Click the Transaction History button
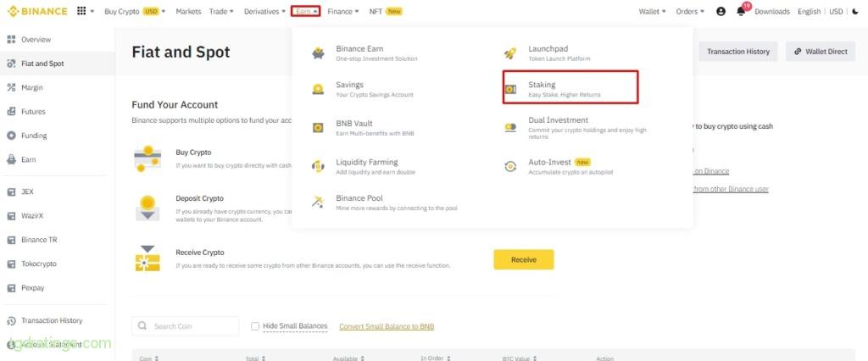The width and height of the screenshot is (868, 361). coord(738,52)
